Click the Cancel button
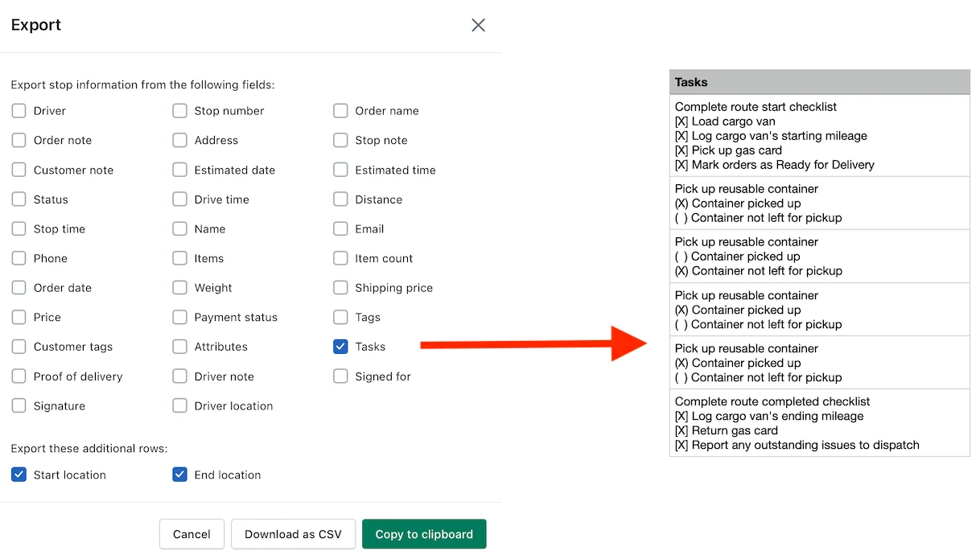The image size is (980, 559). (191, 534)
